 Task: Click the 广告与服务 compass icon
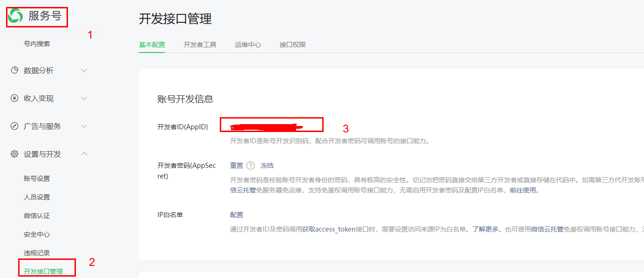tap(14, 126)
